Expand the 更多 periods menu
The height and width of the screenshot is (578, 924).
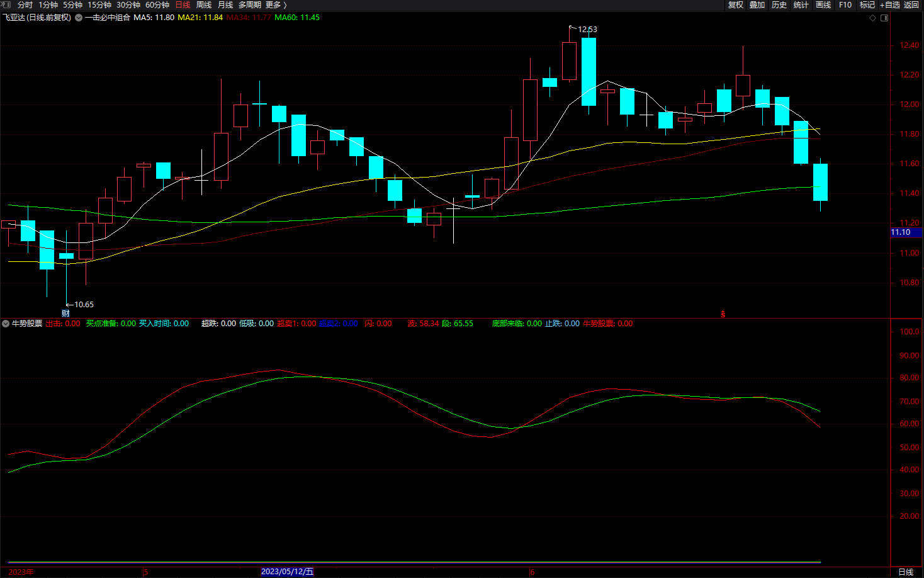(276, 5)
